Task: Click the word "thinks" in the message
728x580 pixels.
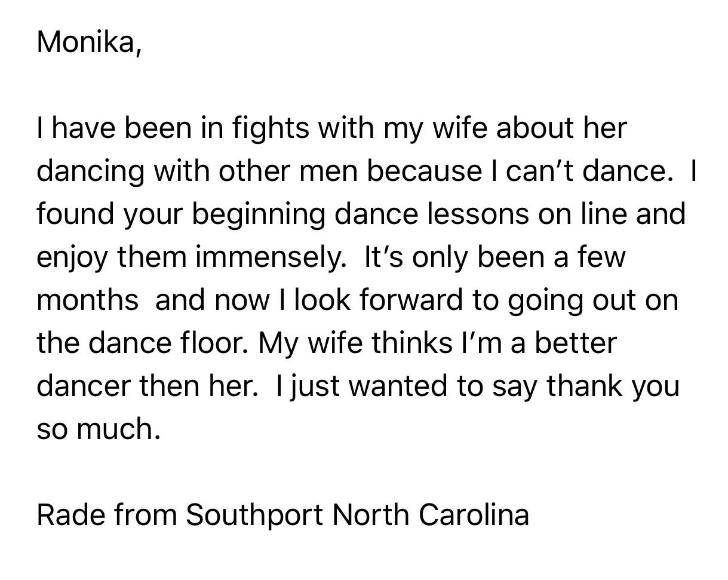Action: [x=411, y=343]
